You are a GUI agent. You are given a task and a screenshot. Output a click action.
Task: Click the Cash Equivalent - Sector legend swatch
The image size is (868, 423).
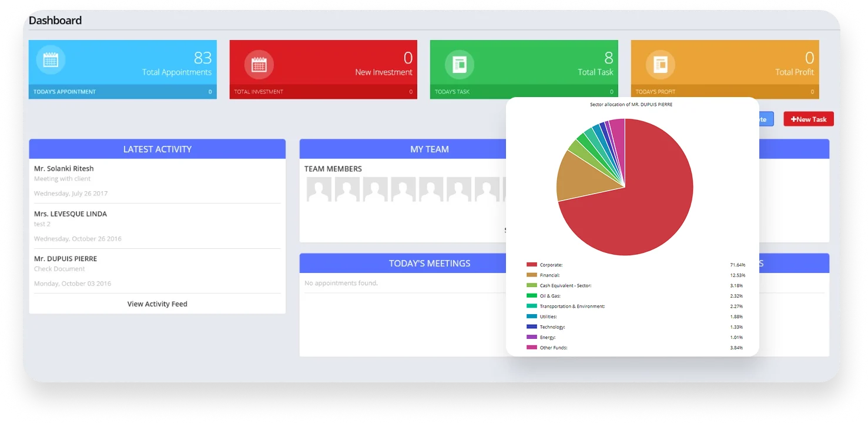[532, 285]
